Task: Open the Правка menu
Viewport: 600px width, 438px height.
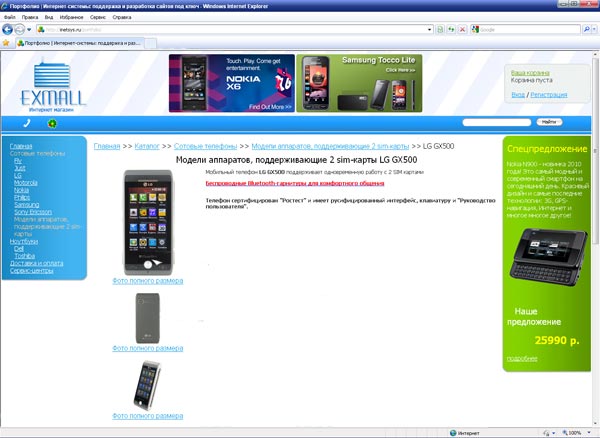Action: coord(29,17)
